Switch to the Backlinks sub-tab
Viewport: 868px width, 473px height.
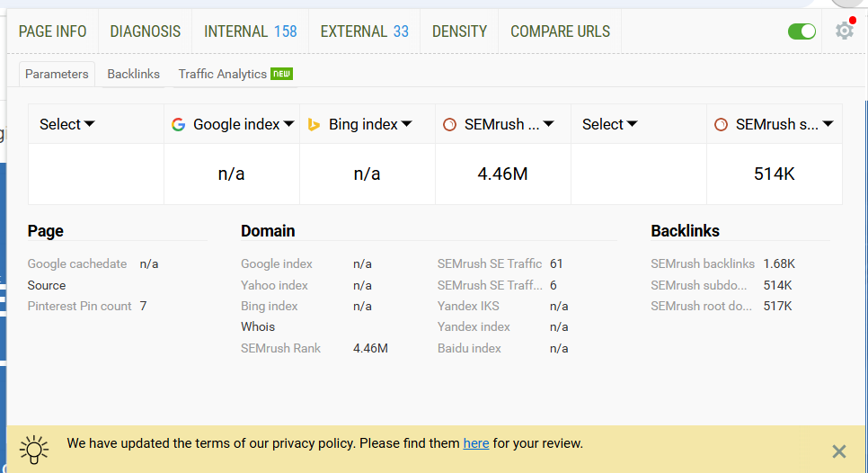(133, 74)
